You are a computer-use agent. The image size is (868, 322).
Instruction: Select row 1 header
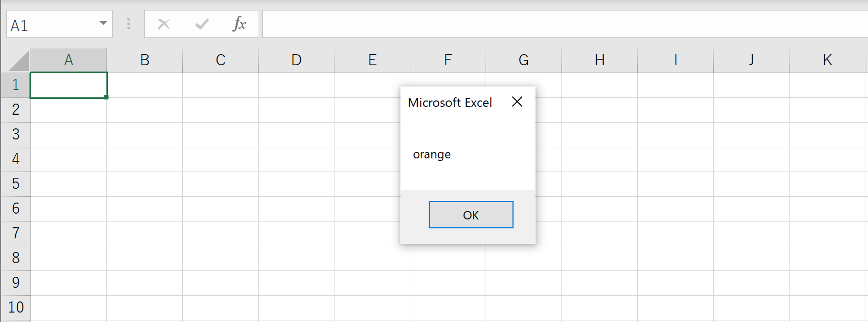pyautogui.click(x=16, y=85)
